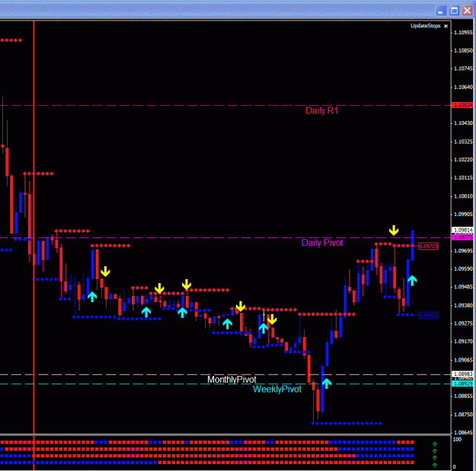Click the 1.08645 price axis label
Image resolution: width=476 pixels, height=471 pixels.
[x=463, y=432]
